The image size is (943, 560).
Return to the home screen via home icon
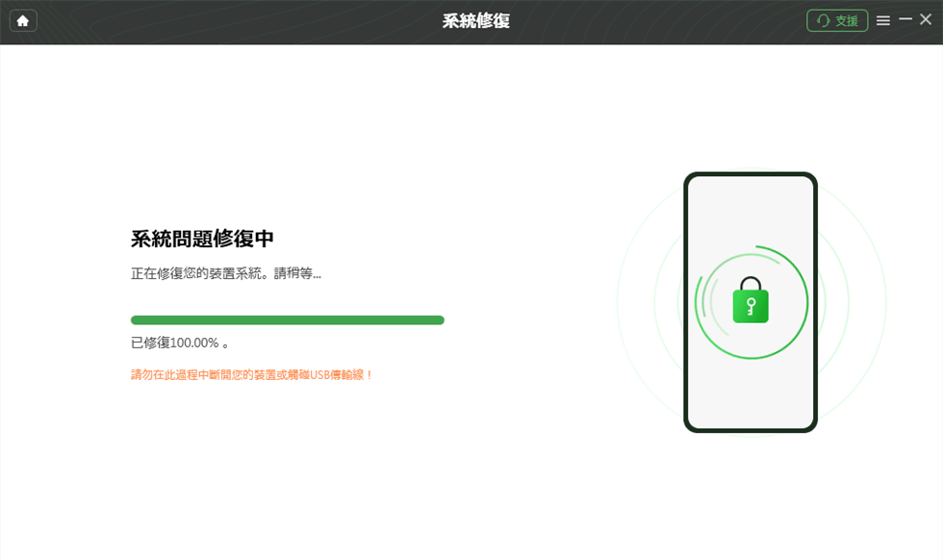(22, 20)
